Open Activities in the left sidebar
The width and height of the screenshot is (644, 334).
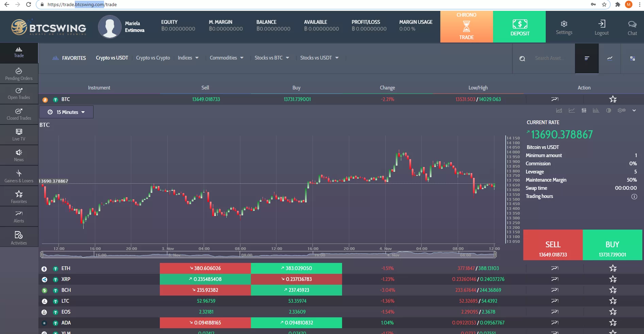(19, 237)
